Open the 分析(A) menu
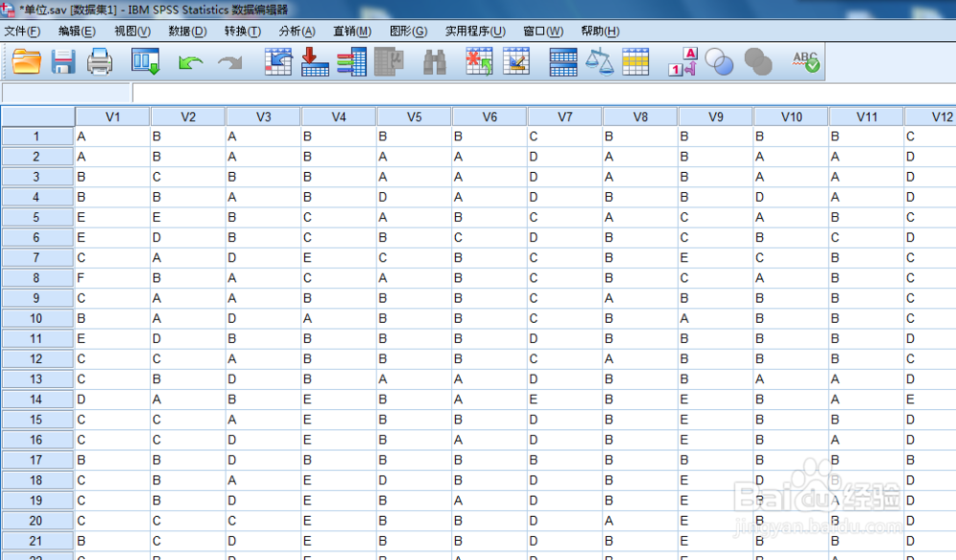Viewport: 956px width, 560px height. [x=297, y=32]
